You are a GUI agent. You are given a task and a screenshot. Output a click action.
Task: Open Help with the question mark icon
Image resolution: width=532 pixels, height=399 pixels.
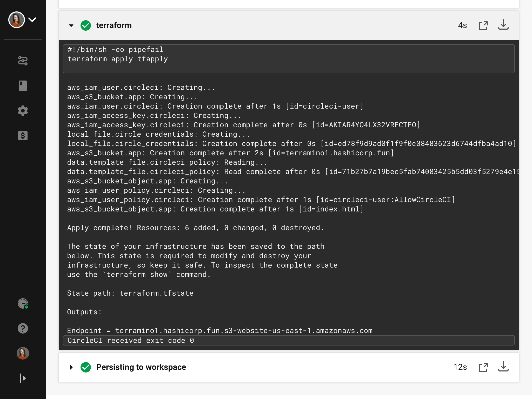tap(23, 328)
